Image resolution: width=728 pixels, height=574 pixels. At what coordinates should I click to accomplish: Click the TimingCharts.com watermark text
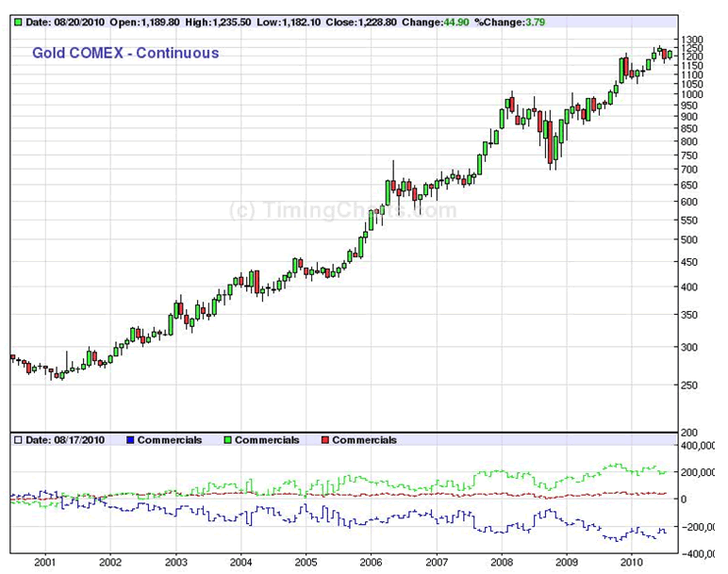[x=343, y=210]
